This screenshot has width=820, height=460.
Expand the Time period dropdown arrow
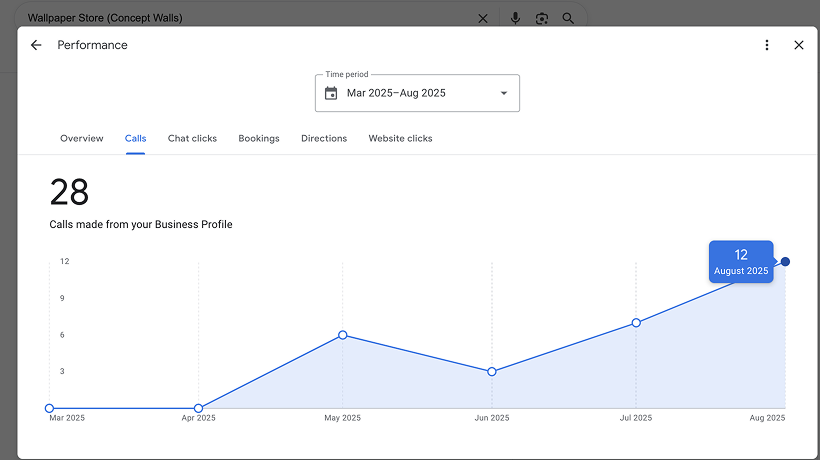coord(504,93)
